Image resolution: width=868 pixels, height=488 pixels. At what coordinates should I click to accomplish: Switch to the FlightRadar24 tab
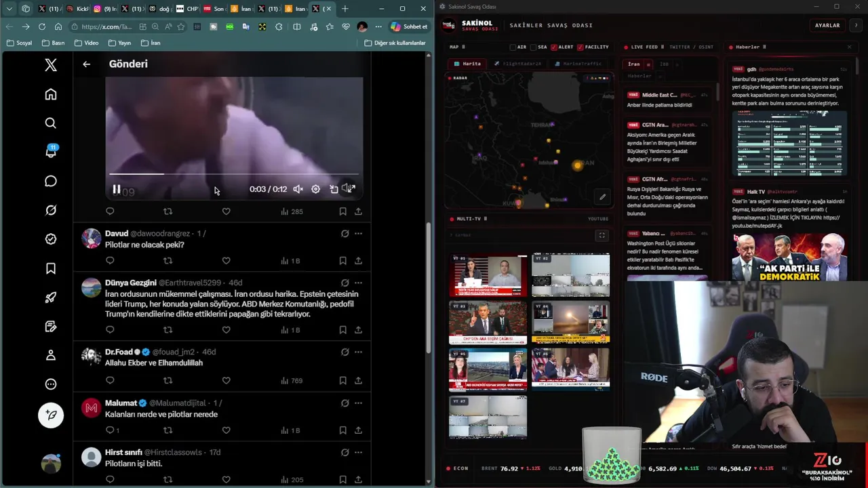coord(517,64)
